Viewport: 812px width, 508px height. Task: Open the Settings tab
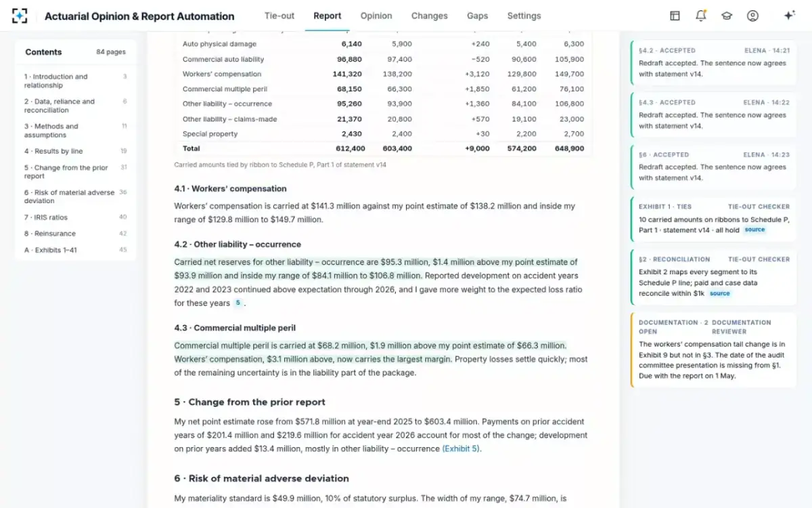tap(524, 16)
